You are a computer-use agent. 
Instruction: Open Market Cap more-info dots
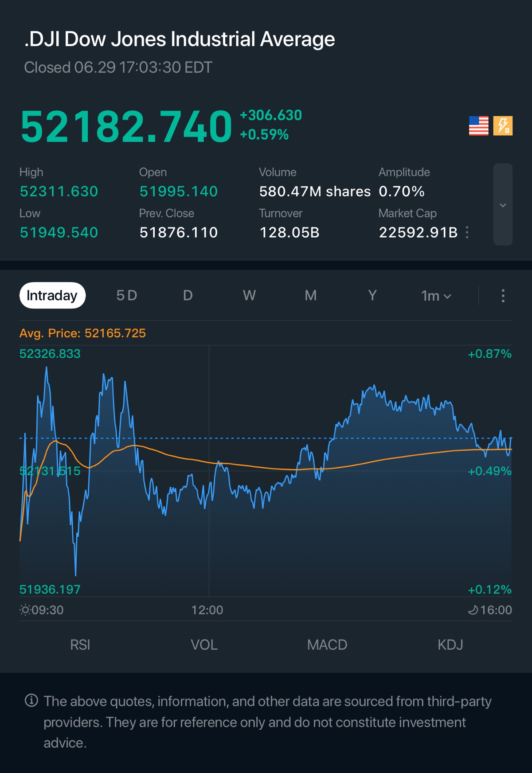(x=467, y=232)
